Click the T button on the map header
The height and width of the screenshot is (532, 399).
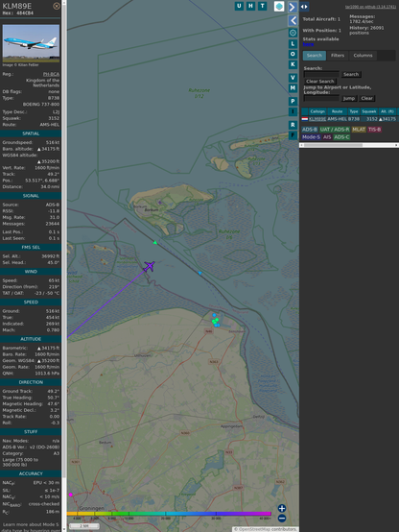coord(262,6)
